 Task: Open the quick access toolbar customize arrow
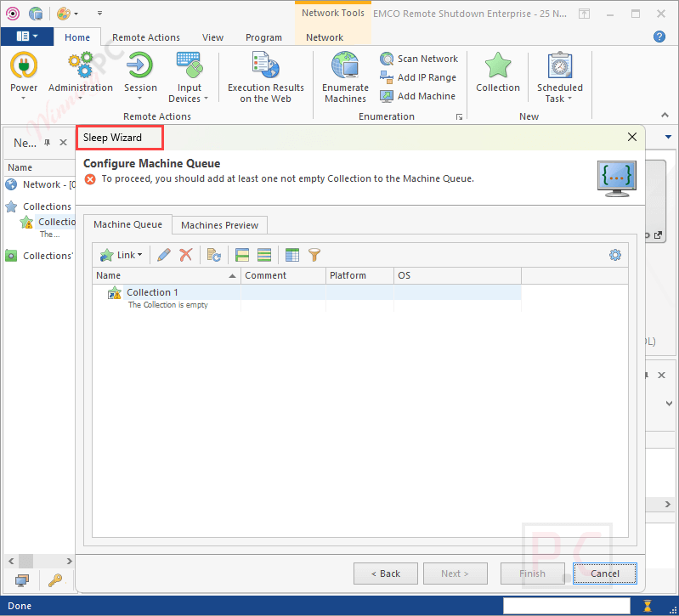point(99,14)
